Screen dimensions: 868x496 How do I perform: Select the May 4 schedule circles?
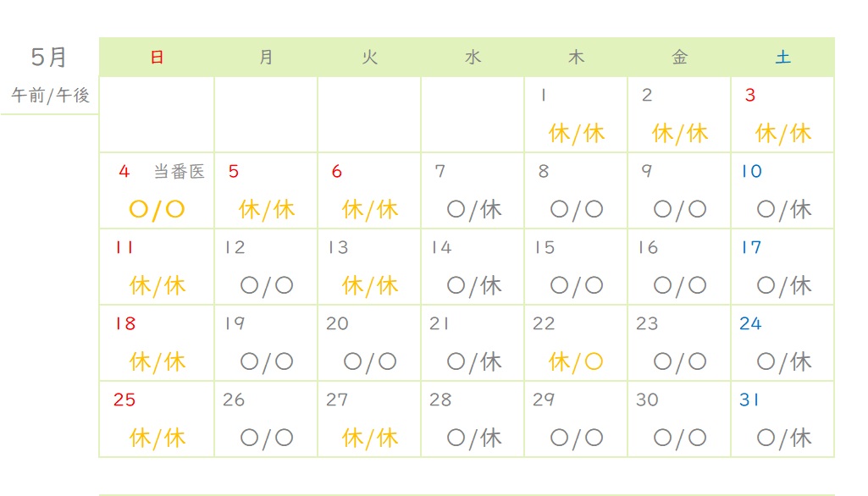(157, 210)
